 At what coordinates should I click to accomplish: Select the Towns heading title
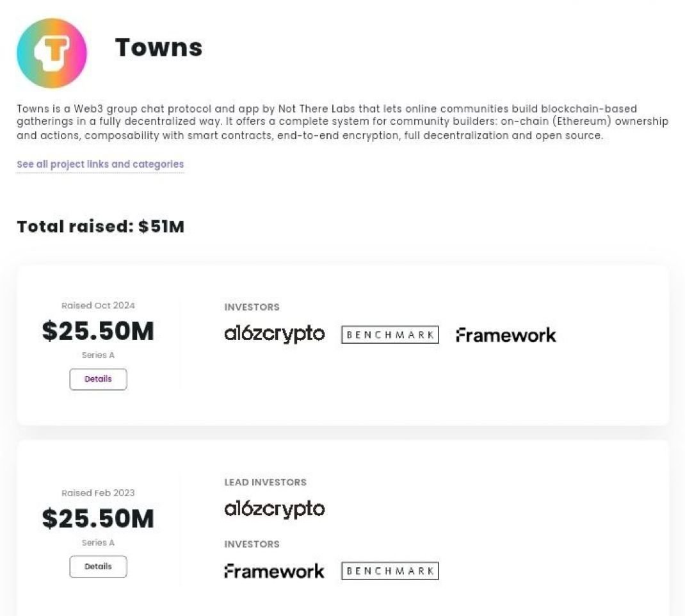pyautogui.click(x=159, y=47)
